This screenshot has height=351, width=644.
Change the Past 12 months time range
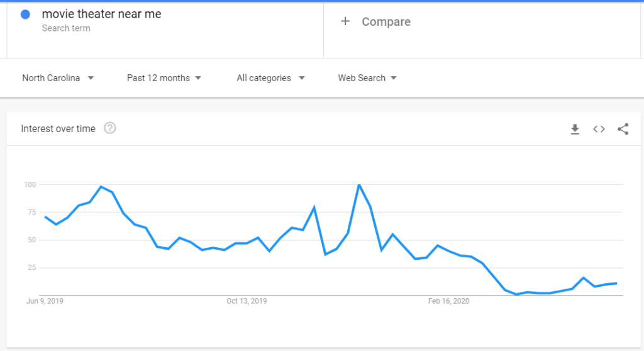coord(164,78)
